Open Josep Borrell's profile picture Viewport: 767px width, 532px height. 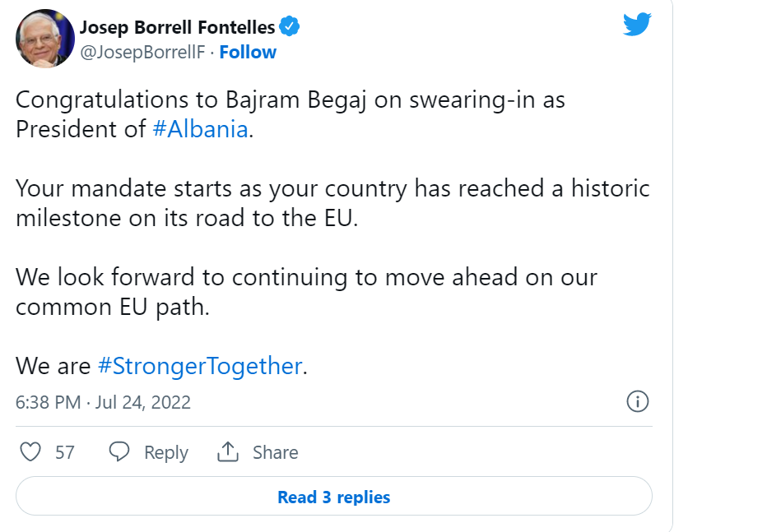45,39
